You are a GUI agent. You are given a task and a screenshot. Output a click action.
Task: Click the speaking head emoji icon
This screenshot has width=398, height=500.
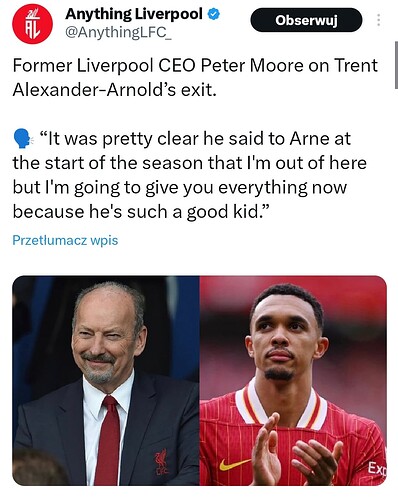pos(23,139)
